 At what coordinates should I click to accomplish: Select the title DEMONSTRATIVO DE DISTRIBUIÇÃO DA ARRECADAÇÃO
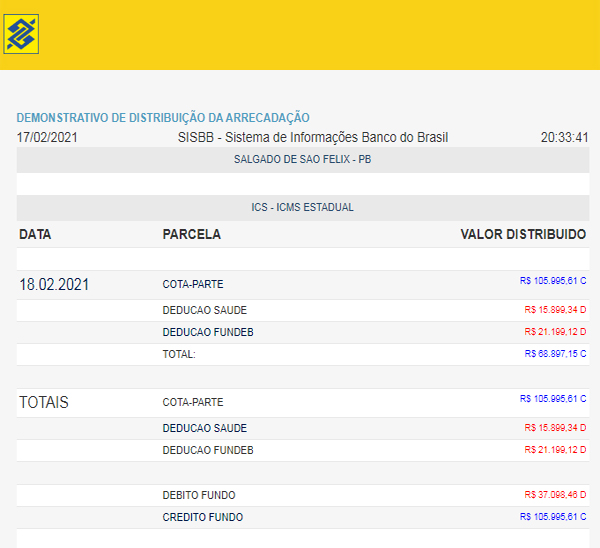(163, 117)
